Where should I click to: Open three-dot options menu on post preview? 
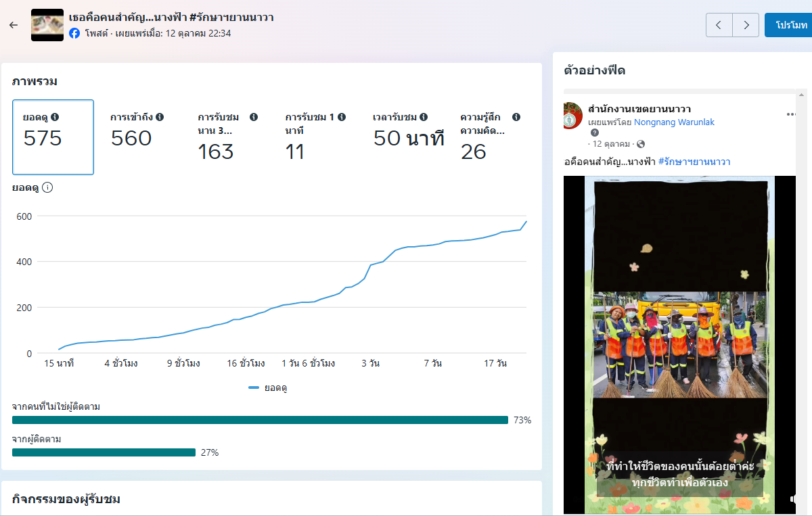[x=791, y=114]
